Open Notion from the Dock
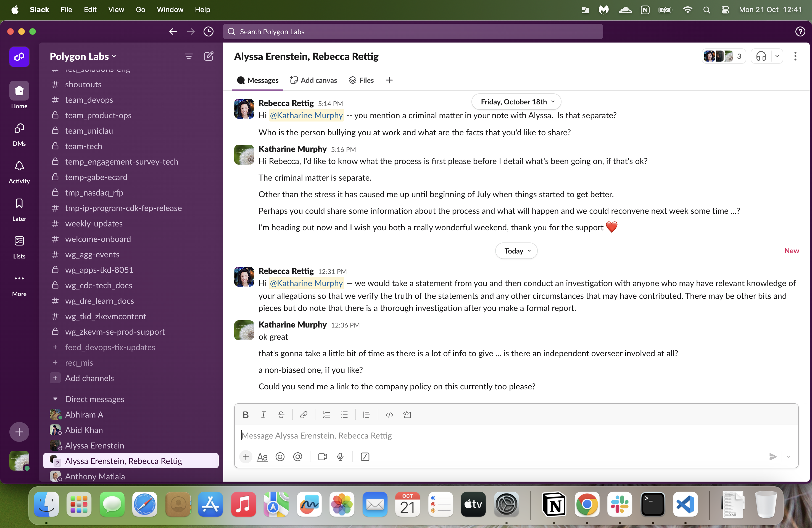 [554, 505]
